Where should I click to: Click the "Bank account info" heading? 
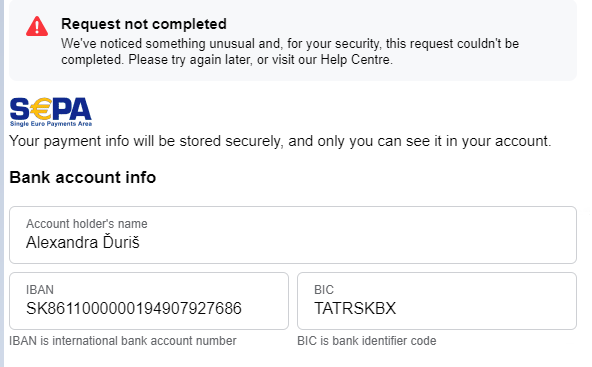tap(83, 177)
